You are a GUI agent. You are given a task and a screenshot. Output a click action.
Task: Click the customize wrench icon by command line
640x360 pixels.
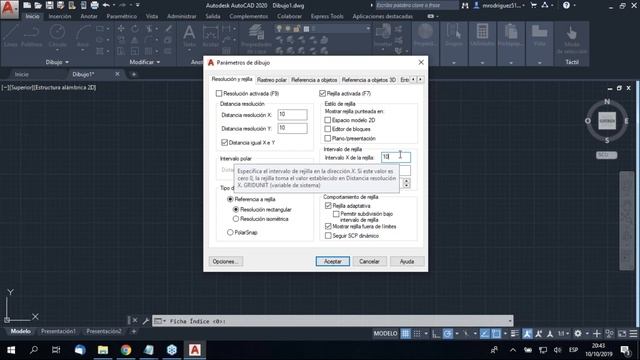tap(145, 321)
